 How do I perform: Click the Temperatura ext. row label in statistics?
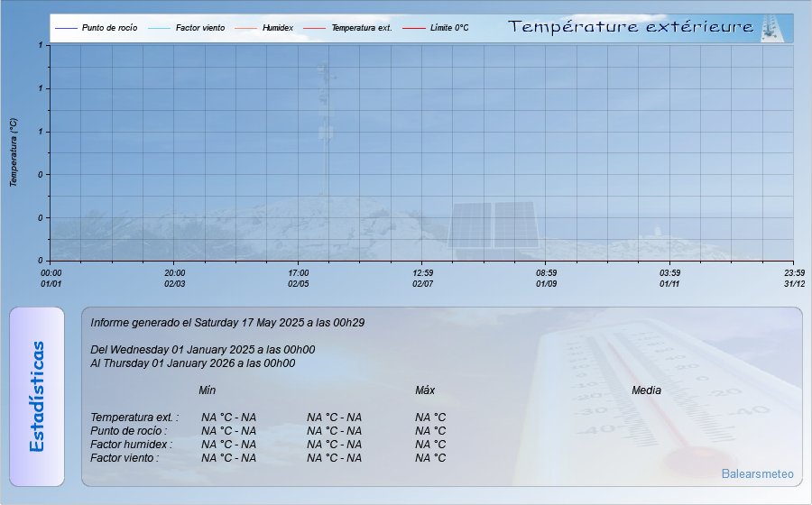click(x=134, y=417)
